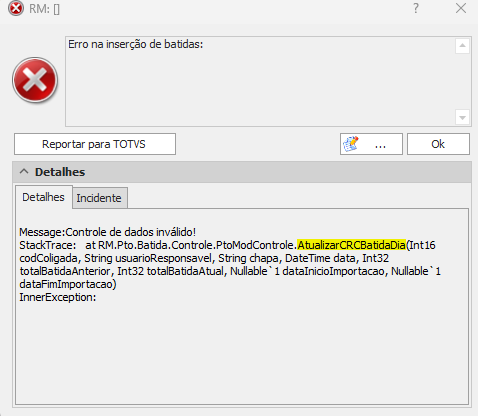Click the small red error icon in title bar
The height and width of the screenshot is (416, 478).
coord(16,8)
